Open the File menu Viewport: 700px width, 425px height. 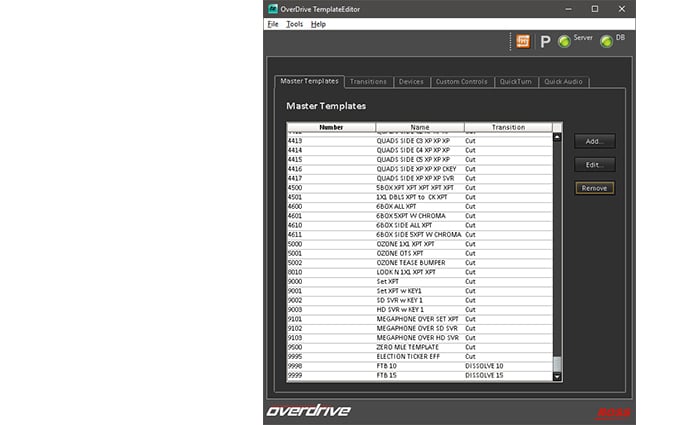(x=273, y=24)
